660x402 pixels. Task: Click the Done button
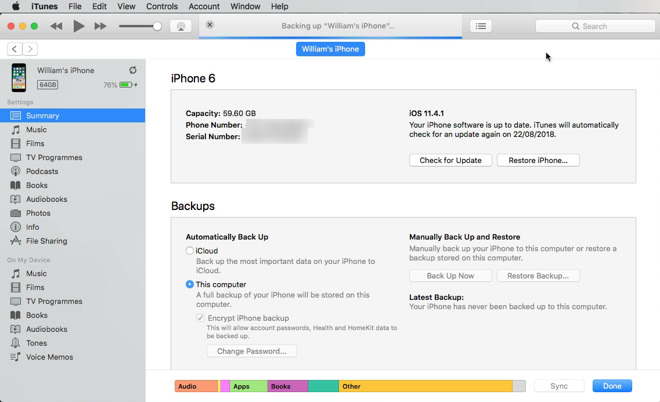click(x=612, y=386)
